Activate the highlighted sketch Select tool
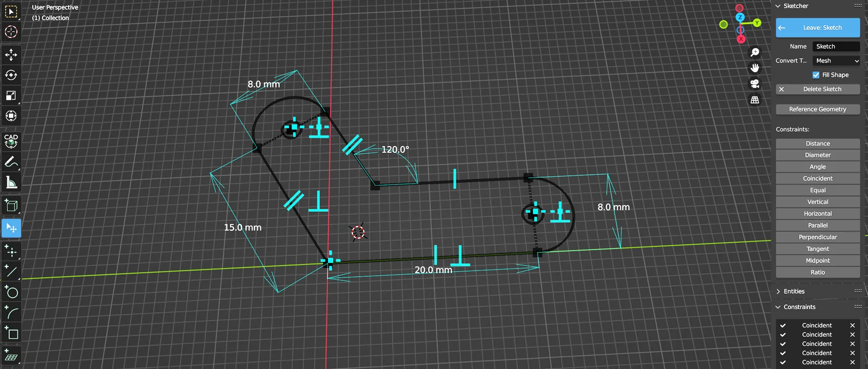The width and height of the screenshot is (868, 369). [x=11, y=228]
